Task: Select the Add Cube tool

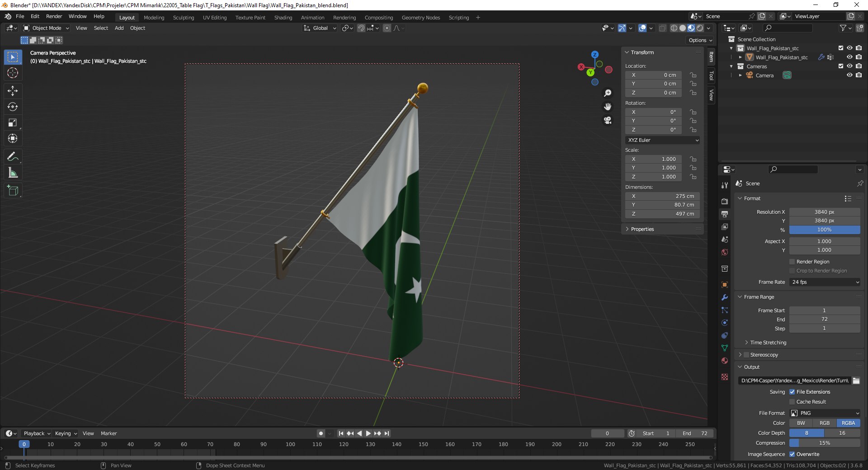Action: pos(13,191)
